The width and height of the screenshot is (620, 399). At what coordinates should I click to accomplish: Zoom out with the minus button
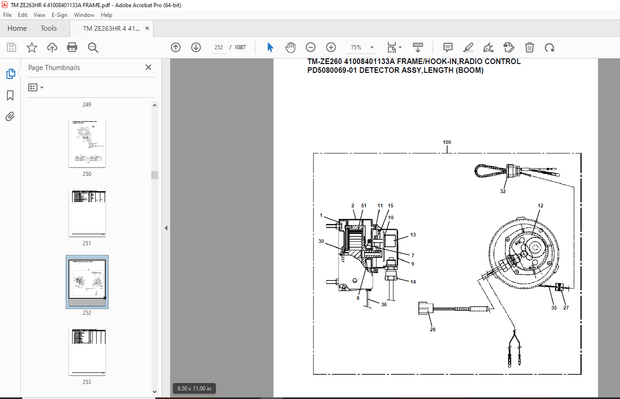click(310, 47)
